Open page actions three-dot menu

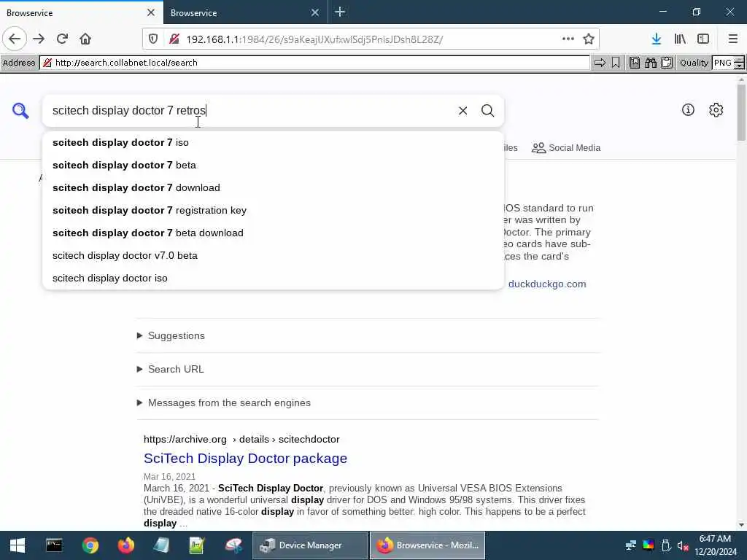pyautogui.click(x=568, y=39)
